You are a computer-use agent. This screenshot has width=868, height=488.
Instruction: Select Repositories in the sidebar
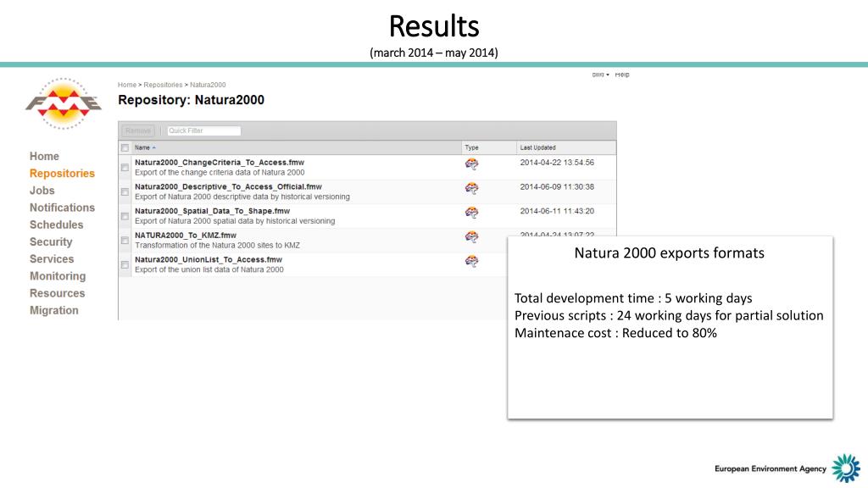pos(62,173)
